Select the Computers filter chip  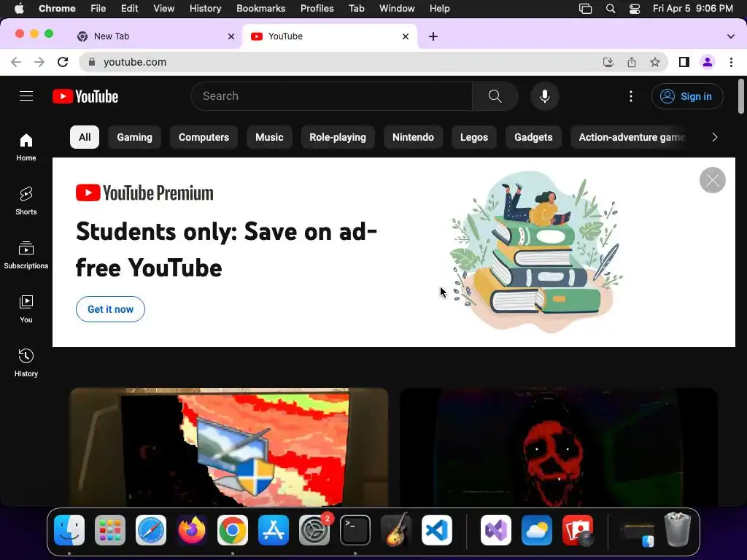pos(204,137)
